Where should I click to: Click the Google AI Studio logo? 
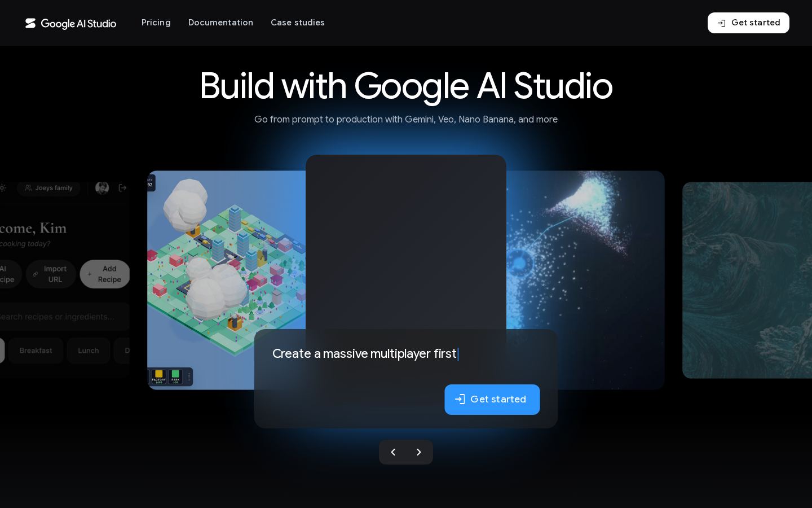(x=70, y=23)
